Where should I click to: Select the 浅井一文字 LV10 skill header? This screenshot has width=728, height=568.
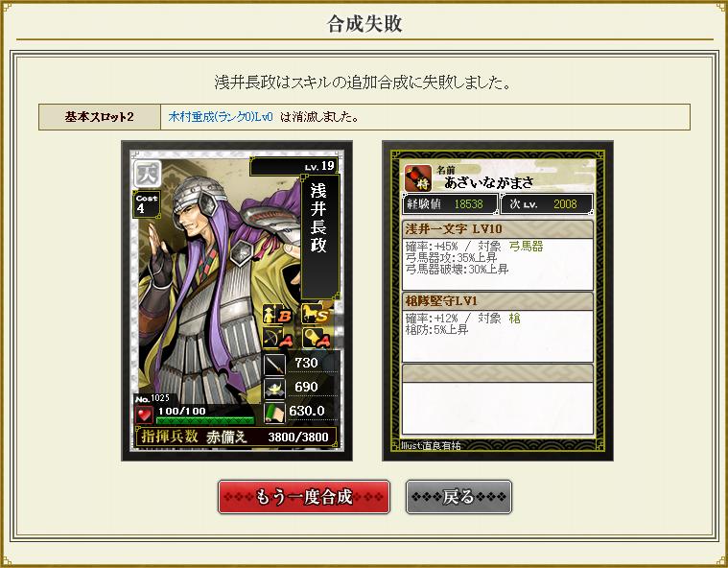point(497,228)
